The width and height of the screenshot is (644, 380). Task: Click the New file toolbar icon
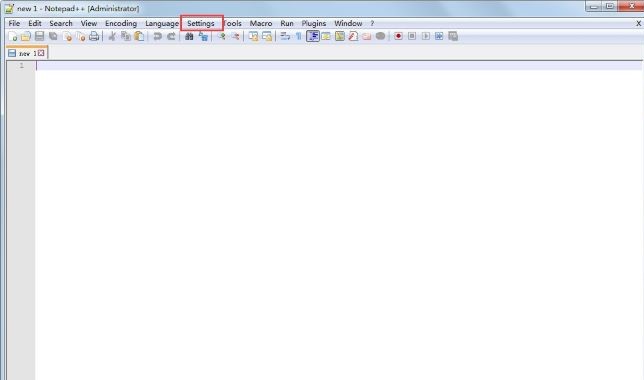click(13, 36)
